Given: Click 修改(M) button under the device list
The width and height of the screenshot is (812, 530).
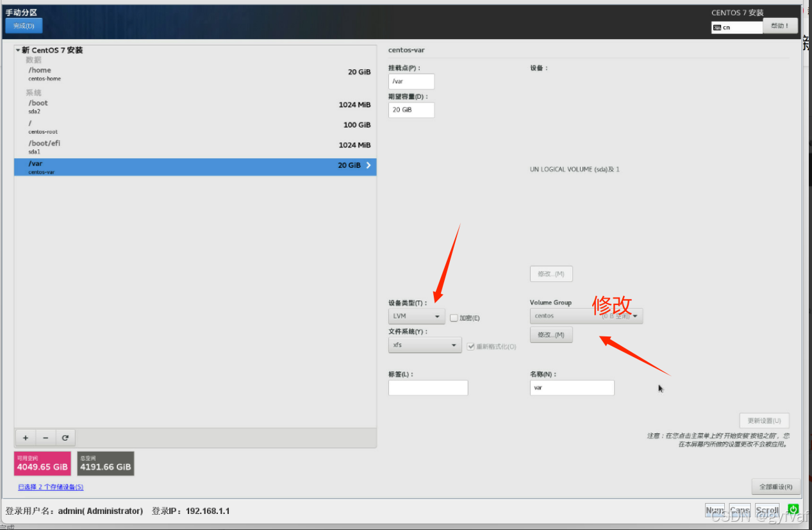Looking at the screenshot, I should click(x=551, y=274).
